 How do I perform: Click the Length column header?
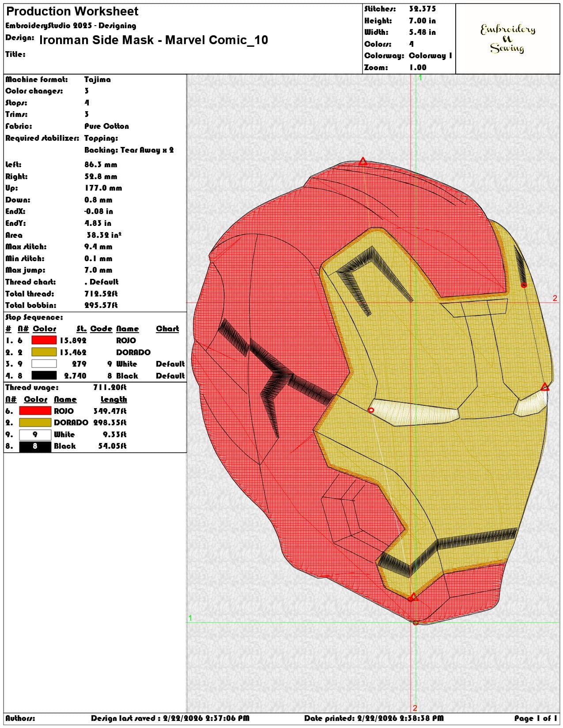point(113,399)
